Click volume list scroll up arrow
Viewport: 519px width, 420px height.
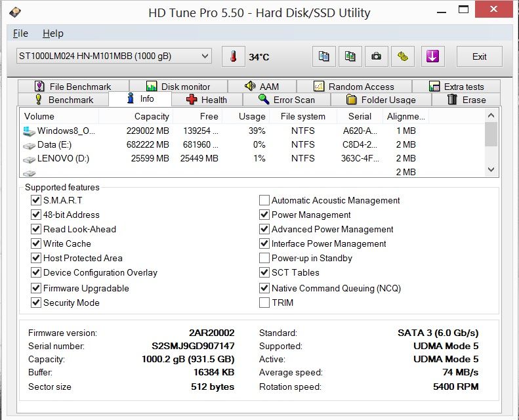491,115
